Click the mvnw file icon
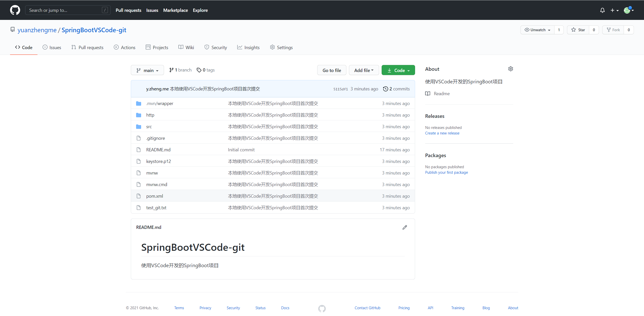This screenshot has height=316, width=644. coord(139,173)
